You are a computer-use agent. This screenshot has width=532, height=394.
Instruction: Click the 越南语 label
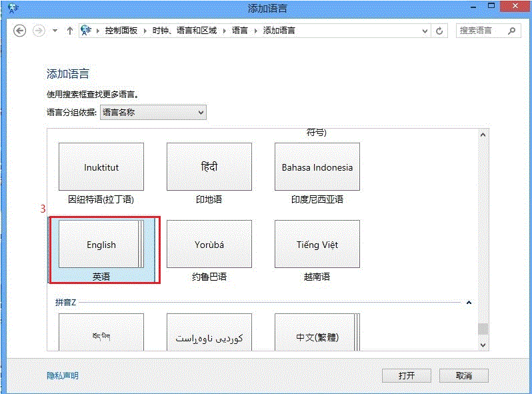pos(317,277)
